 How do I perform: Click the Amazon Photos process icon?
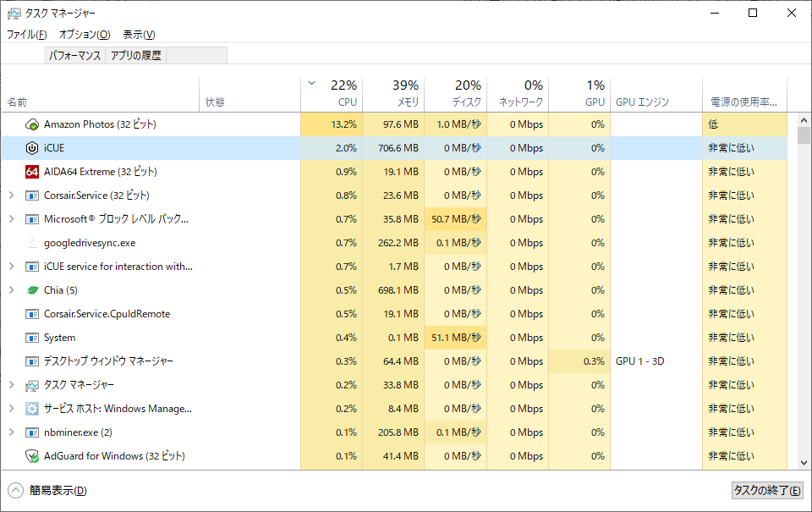(x=32, y=124)
